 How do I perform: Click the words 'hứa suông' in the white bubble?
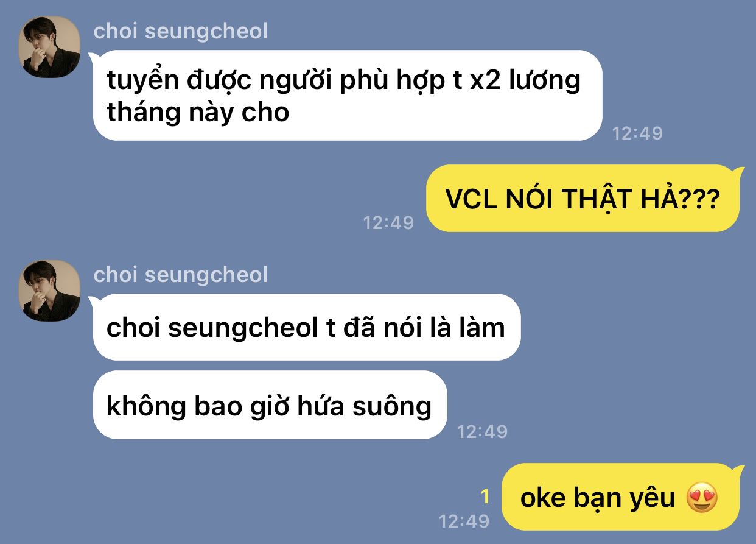pos(365,405)
